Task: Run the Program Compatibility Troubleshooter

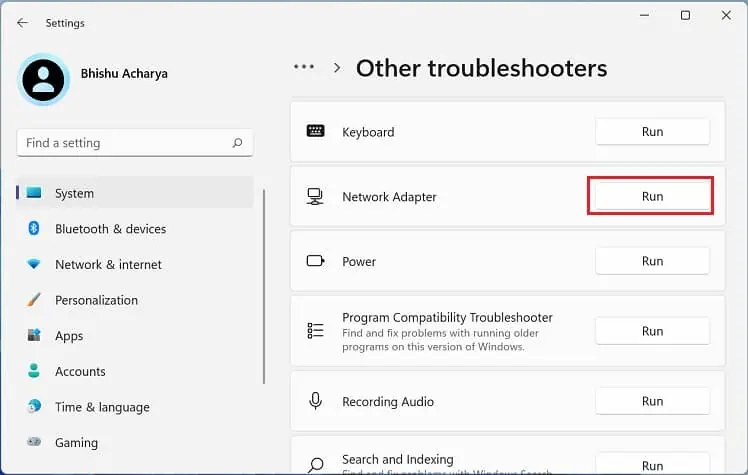Action: tap(652, 331)
